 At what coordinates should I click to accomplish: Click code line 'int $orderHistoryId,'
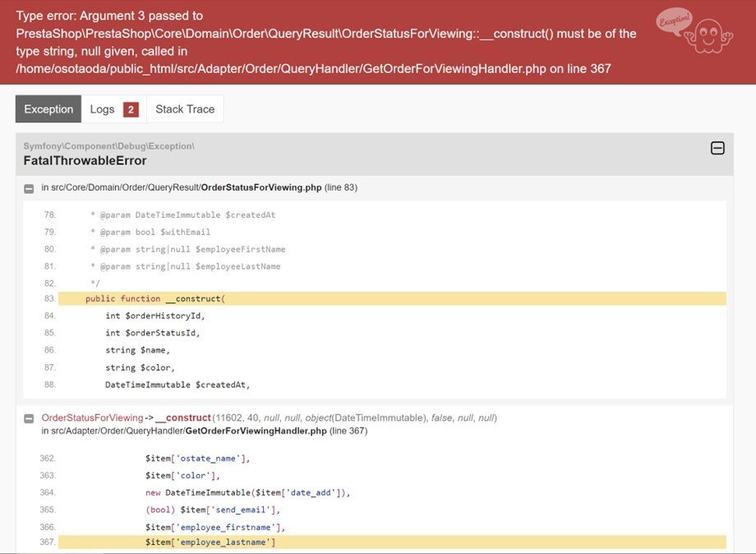point(155,316)
